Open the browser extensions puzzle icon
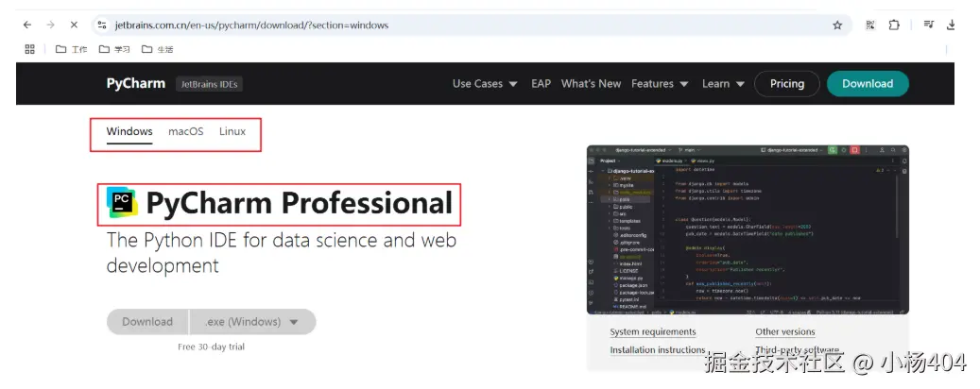 [x=894, y=25]
